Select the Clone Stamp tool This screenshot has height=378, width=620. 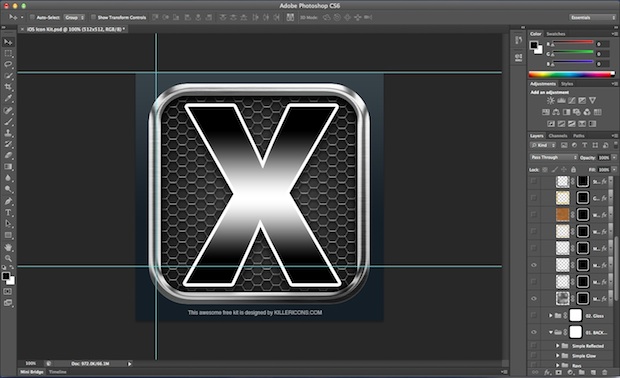coord(8,133)
